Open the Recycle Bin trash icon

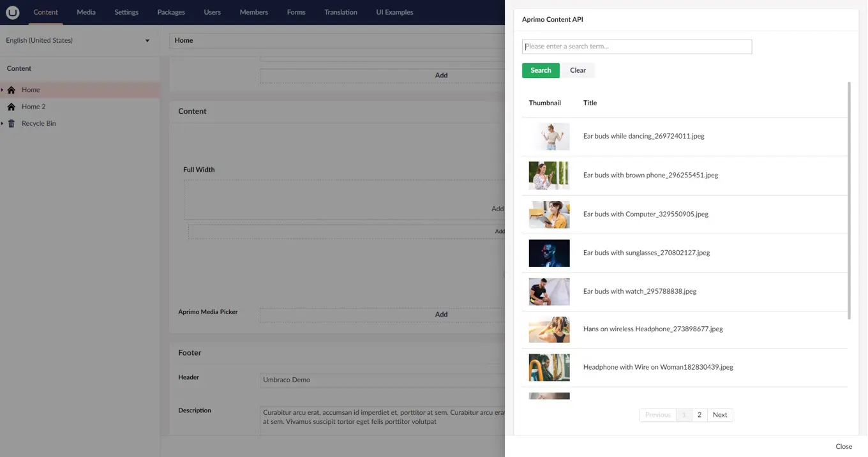(11, 123)
